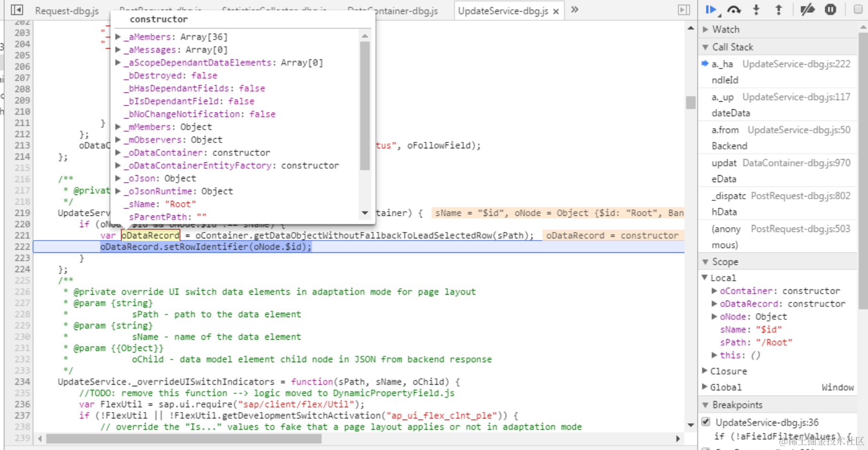Click the highlighted oDataRecord variable on line 221

pos(150,235)
